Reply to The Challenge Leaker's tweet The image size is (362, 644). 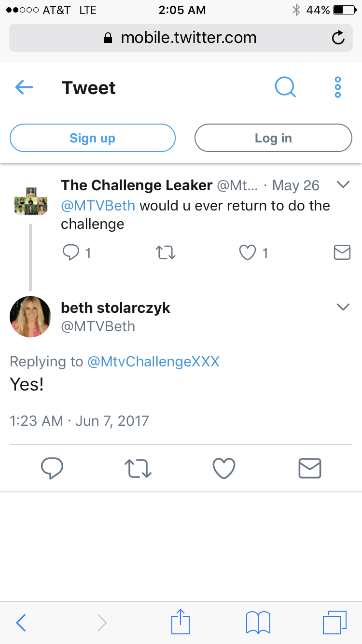(71, 252)
